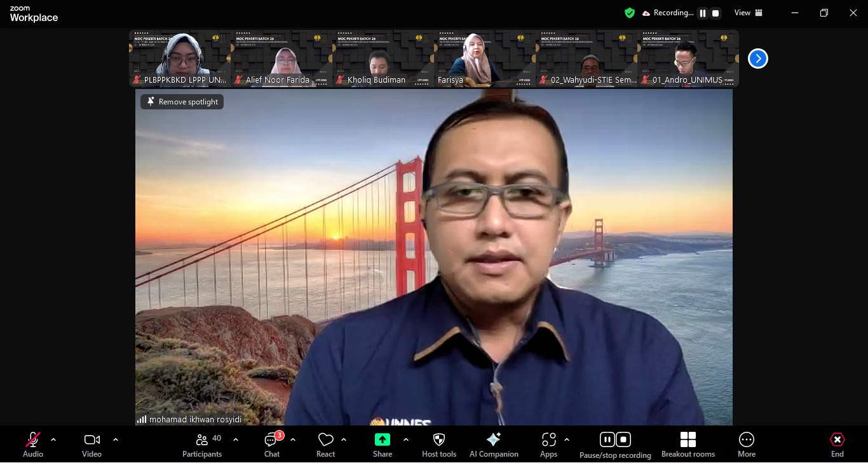868x463 pixels.
Task: Toggle the camera Video button
Action: tap(92, 445)
